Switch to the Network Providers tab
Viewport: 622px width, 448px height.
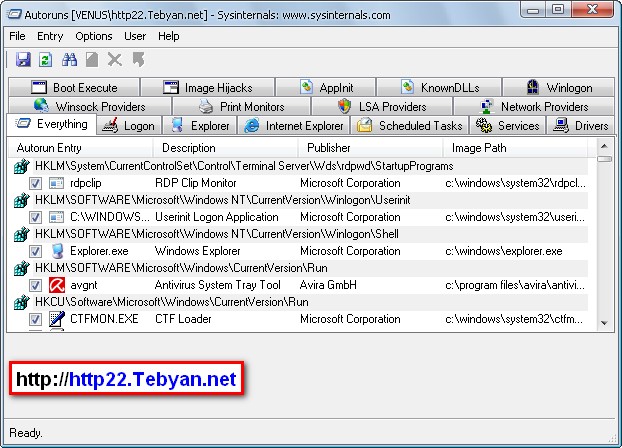pos(534,106)
